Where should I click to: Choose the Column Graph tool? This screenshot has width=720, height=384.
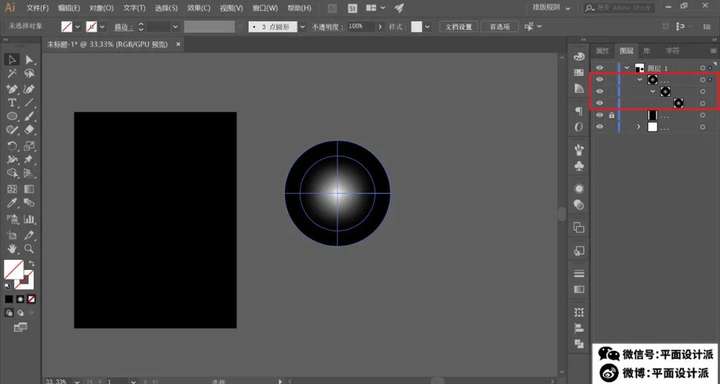[29, 219]
